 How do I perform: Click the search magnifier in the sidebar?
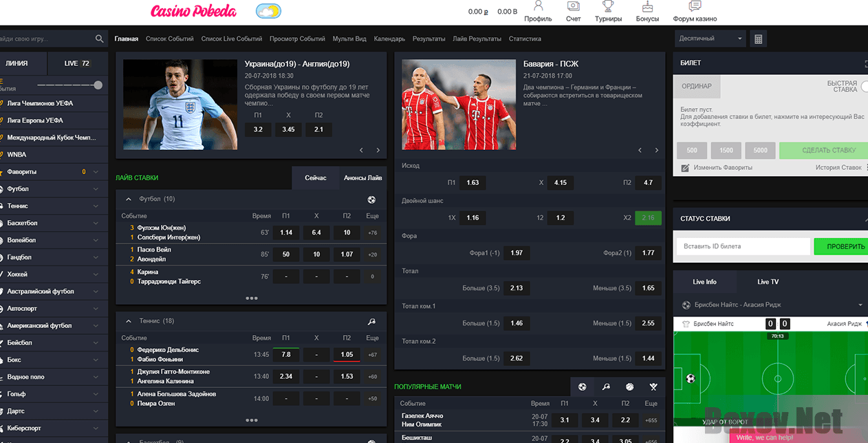point(100,39)
